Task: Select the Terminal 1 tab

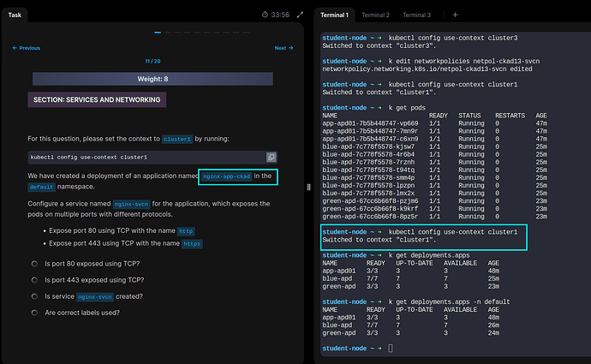Action: click(x=334, y=15)
